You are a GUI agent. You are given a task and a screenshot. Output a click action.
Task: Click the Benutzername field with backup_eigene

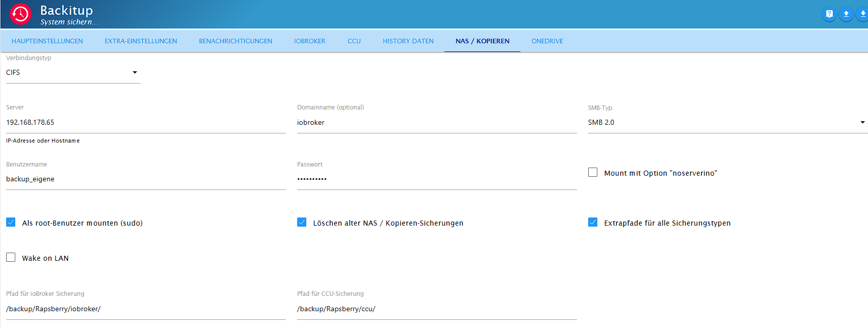coord(145,179)
